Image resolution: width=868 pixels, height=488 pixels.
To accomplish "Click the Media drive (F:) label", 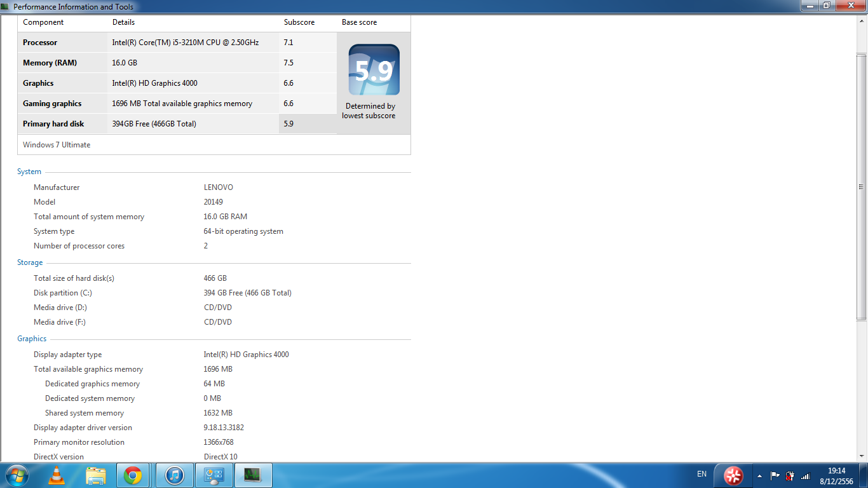I will pyautogui.click(x=60, y=322).
